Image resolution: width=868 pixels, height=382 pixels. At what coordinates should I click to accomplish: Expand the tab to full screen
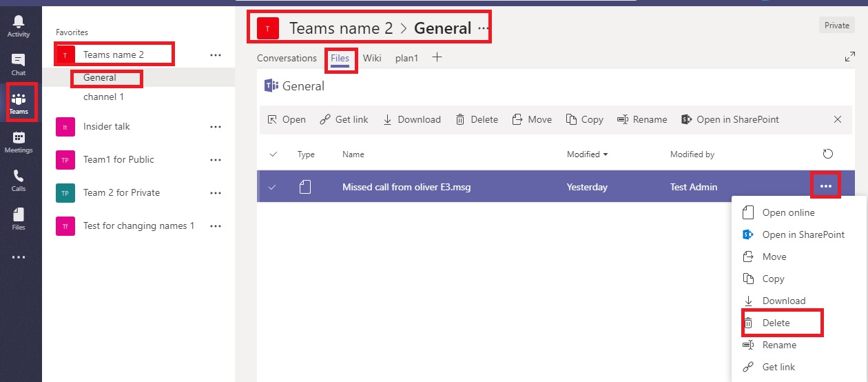850,57
